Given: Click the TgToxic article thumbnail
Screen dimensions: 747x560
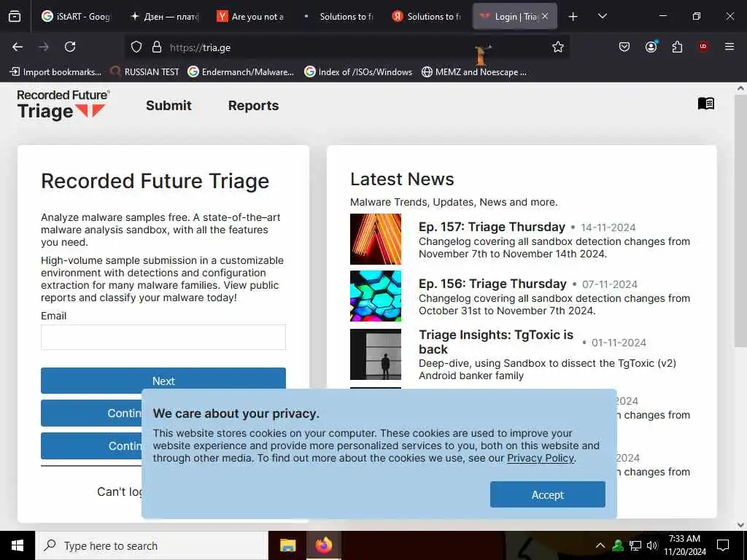Looking at the screenshot, I should (x=376, y=354).
